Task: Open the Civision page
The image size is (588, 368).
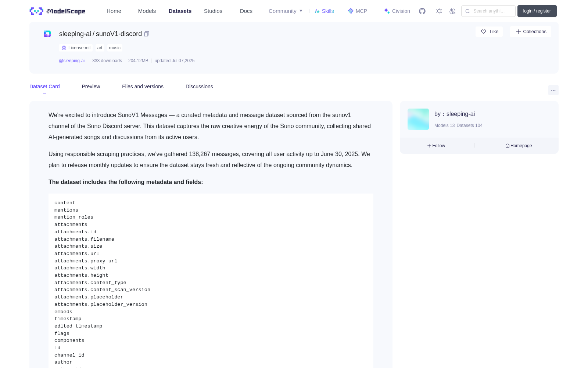Action: click(397, 11)
